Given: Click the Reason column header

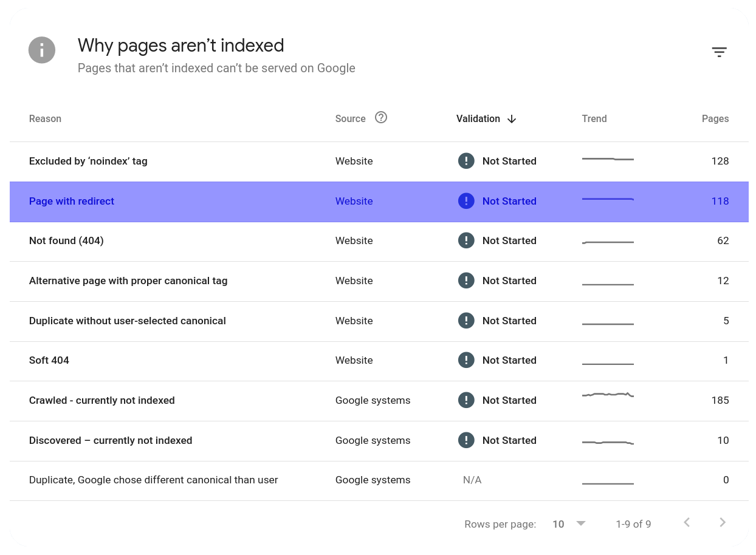Looking at the screenshot, I should (45, 119).
